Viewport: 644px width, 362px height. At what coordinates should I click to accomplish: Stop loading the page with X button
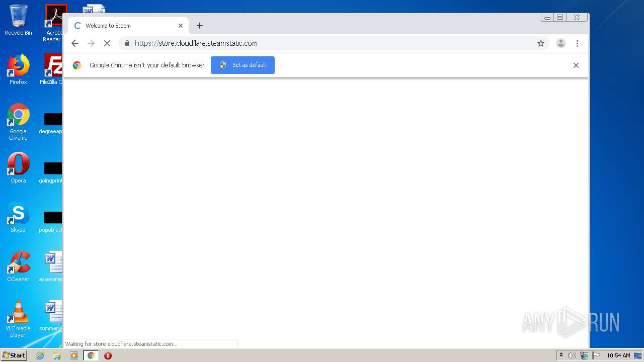[x=107, y=43]
